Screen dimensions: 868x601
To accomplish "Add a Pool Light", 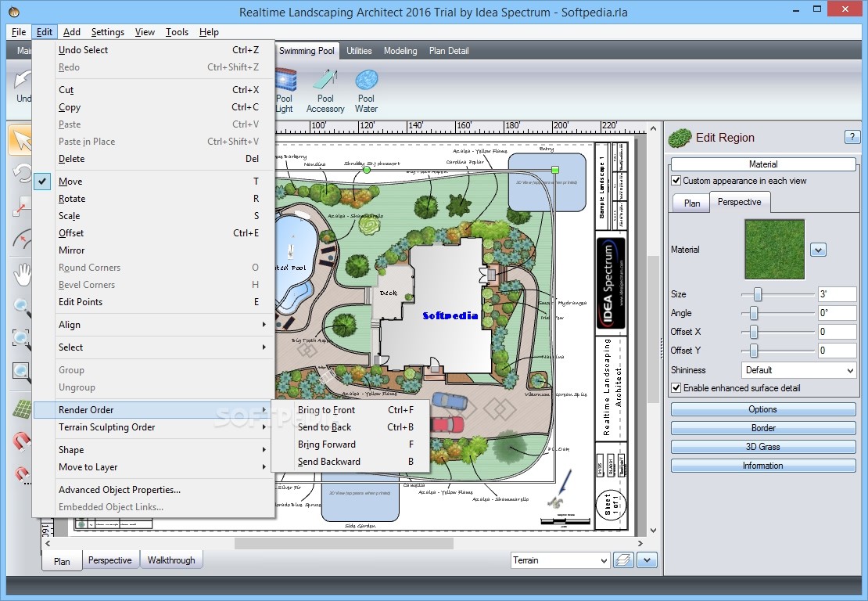I will pyautogui.click(x=285, y=90).
